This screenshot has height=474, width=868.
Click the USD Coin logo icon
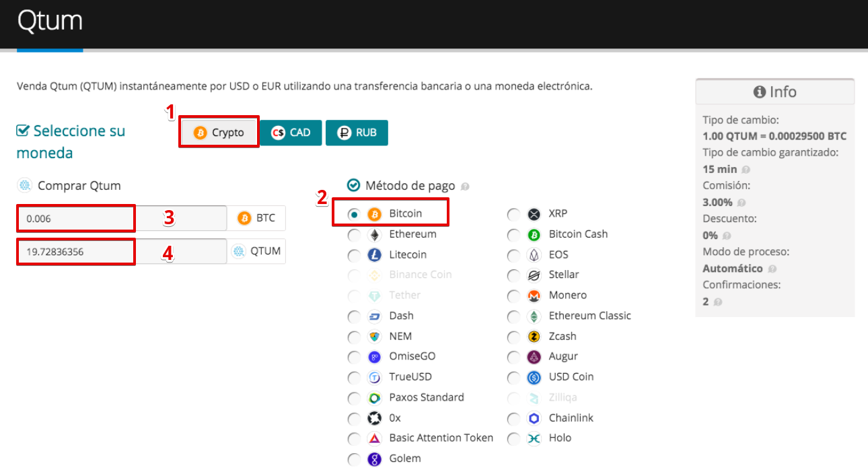point(534,378)
